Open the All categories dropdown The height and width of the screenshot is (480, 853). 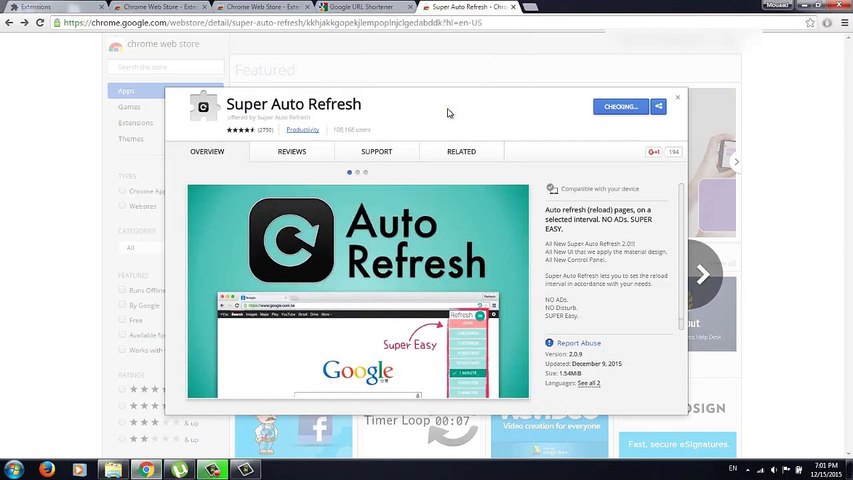(x=141, y=248)
